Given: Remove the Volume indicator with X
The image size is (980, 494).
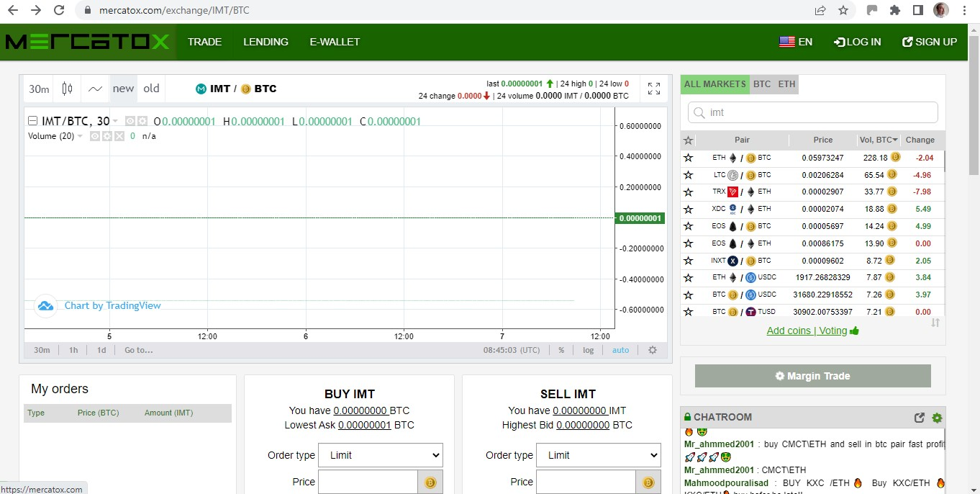Looking at the screenshot, I should [x=119, y=135].
